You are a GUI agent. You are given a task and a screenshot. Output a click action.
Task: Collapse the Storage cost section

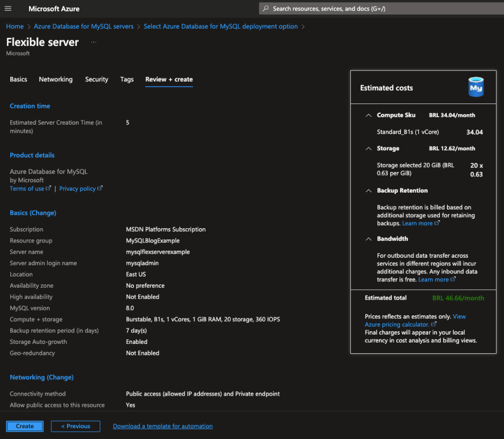pyautogui.click(x=368, y=148)
